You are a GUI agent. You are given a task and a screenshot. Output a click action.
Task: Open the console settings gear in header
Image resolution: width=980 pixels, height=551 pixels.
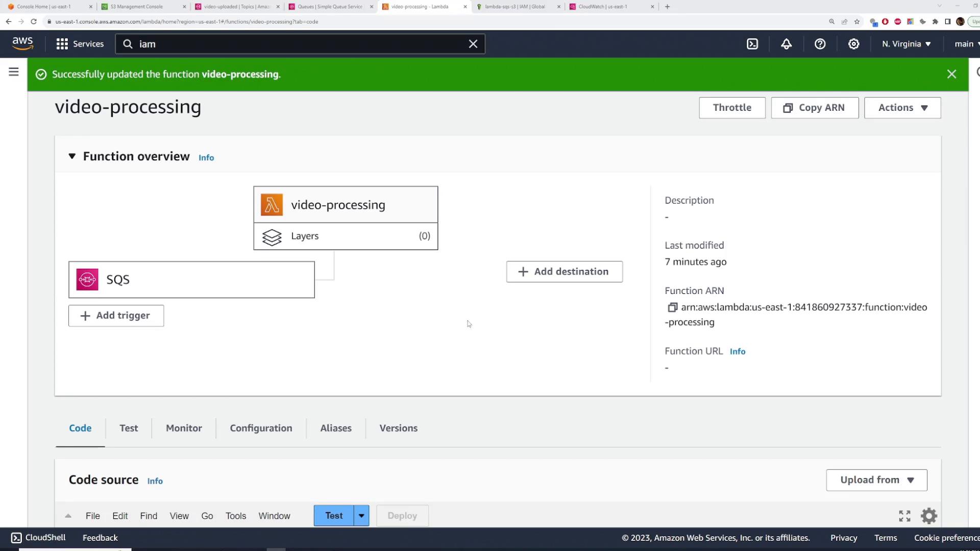coord(853,44)
